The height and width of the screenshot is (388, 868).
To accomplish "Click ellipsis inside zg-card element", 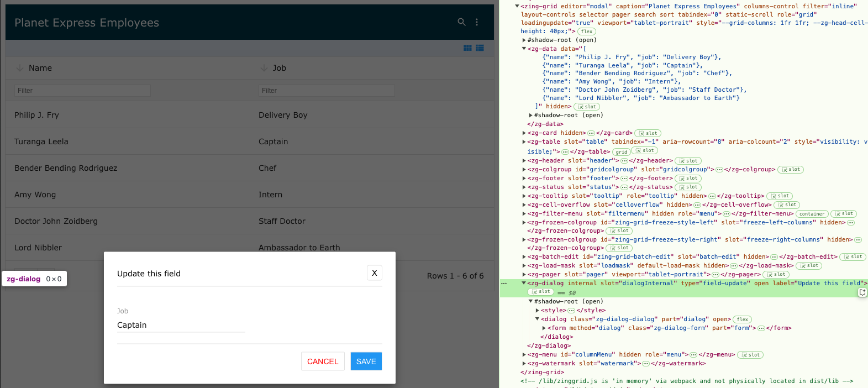I will pyautogui.click(x=591, y=133).
